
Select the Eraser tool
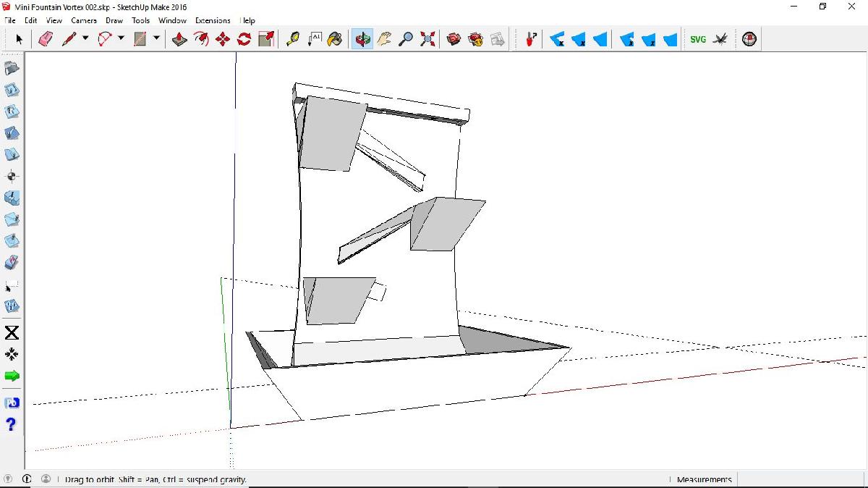(x=46, y=39)
